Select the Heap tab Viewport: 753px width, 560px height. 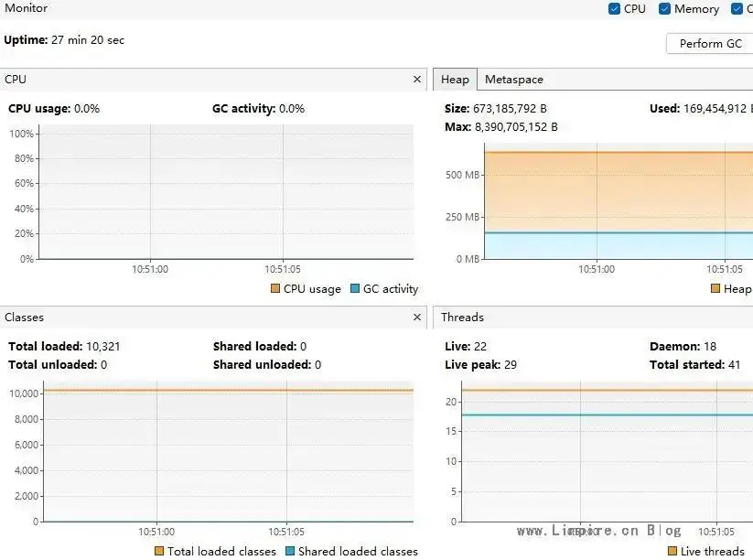pos(455,80)
